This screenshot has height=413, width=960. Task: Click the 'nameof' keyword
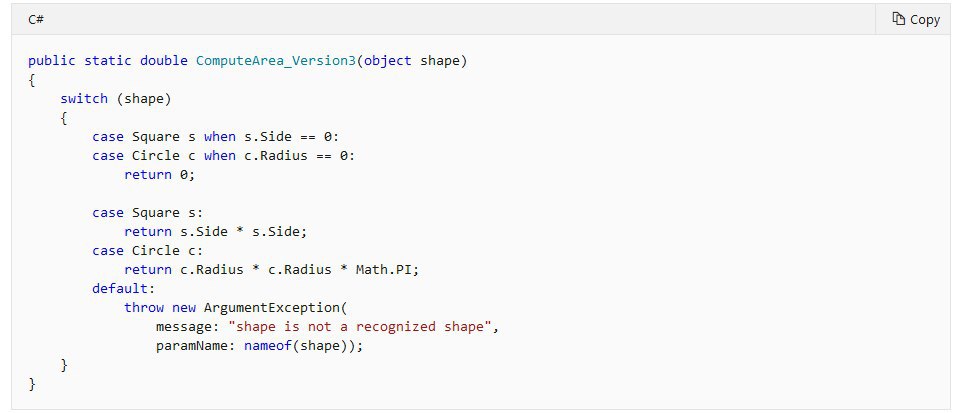click(270, 345)
